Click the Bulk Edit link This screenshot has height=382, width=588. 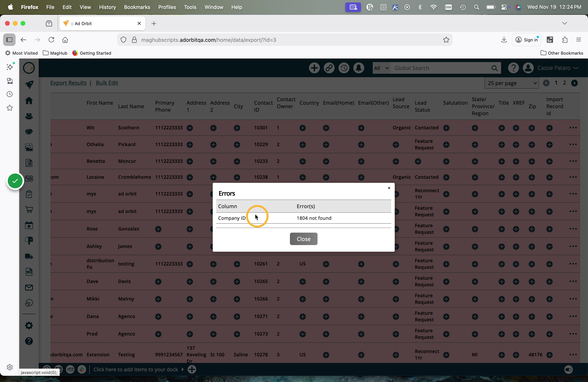tap(107, 83)
